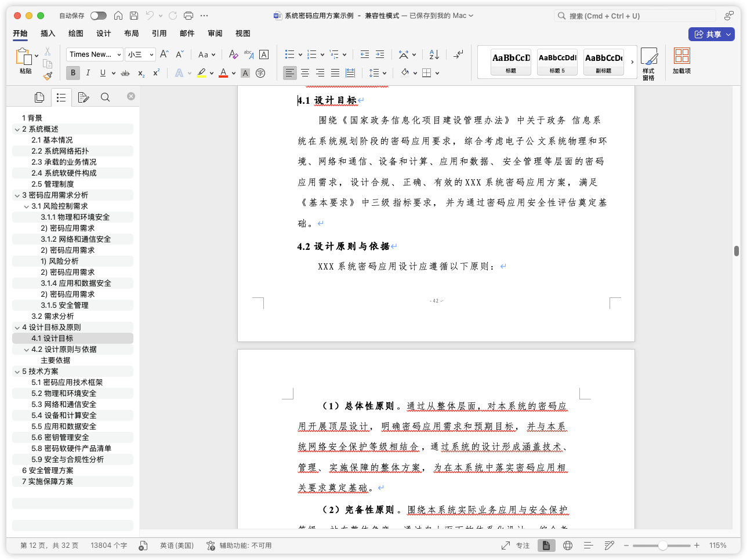747x560 pixels.
Task: Click the Show/Hide paragraph marks icon
Action: tap(458, 54)
